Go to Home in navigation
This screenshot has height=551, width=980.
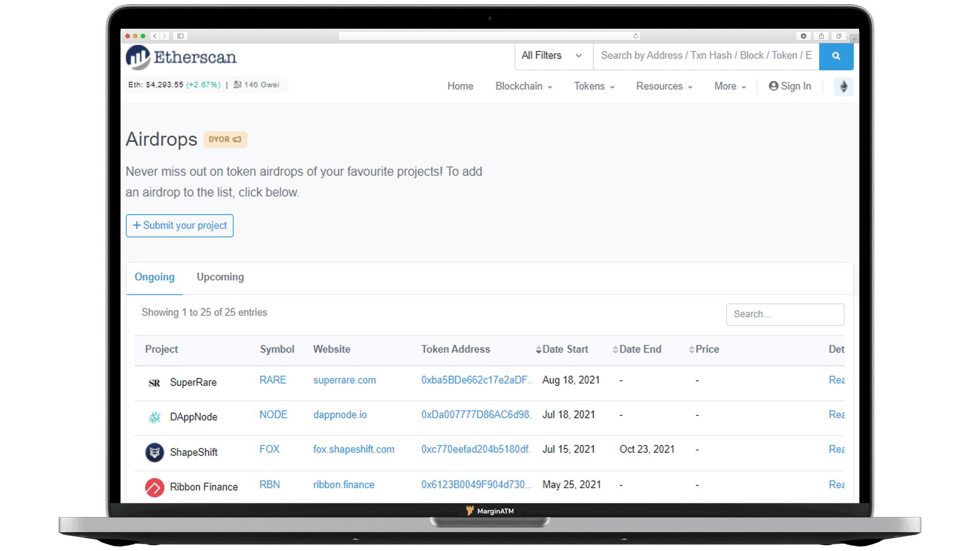tap(460, 86)
